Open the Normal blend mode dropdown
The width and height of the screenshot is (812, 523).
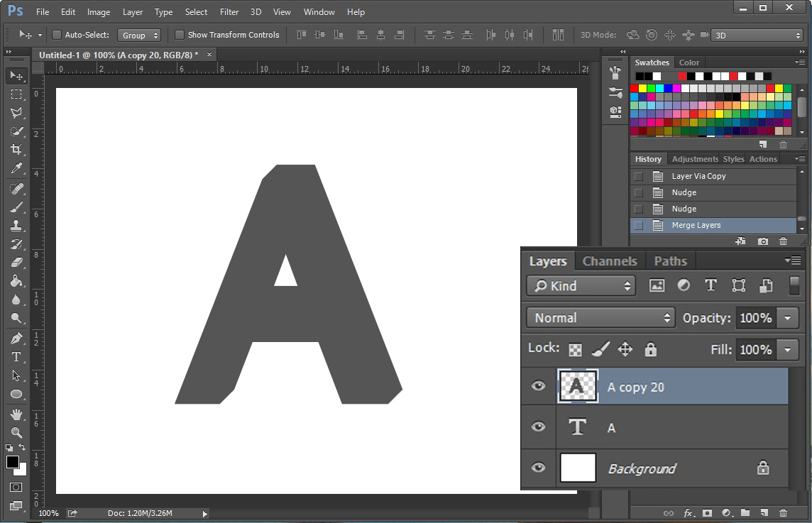pos(600,317)
